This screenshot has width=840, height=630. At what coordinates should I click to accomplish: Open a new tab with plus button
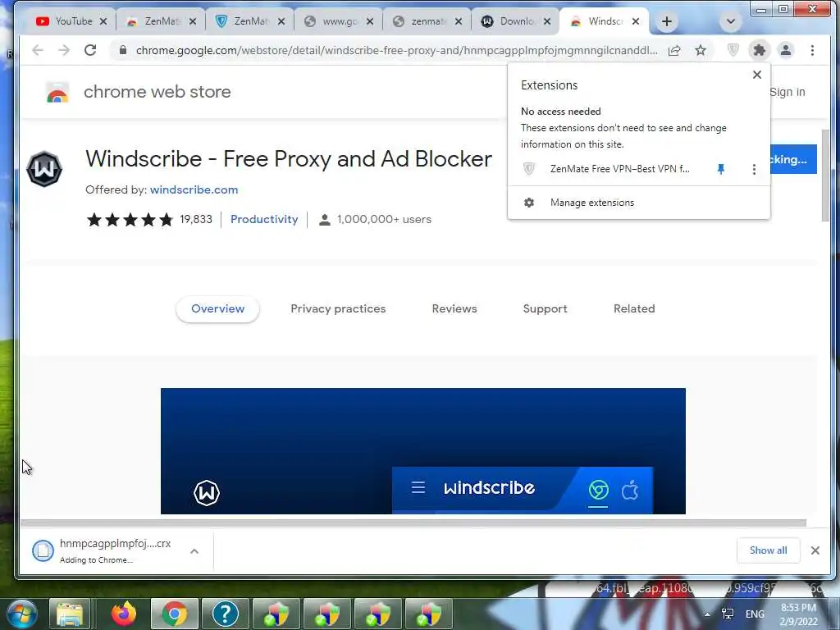[x=666, y=21]
